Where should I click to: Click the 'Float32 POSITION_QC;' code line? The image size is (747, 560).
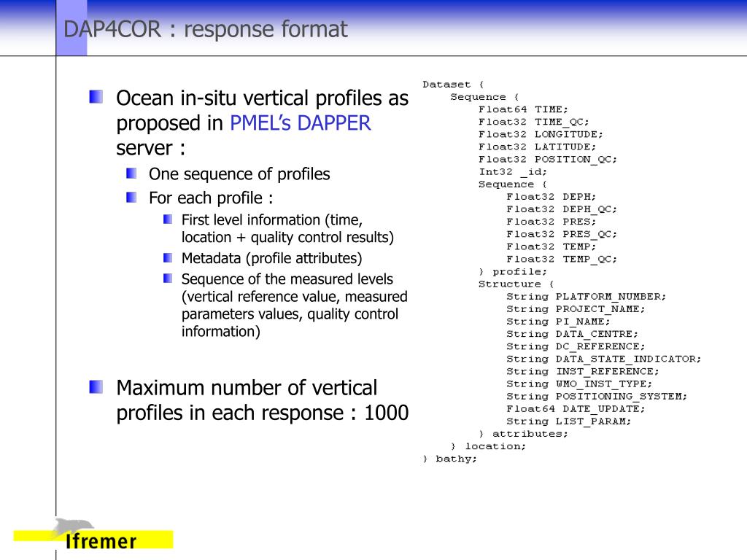(x=548, y=159)
